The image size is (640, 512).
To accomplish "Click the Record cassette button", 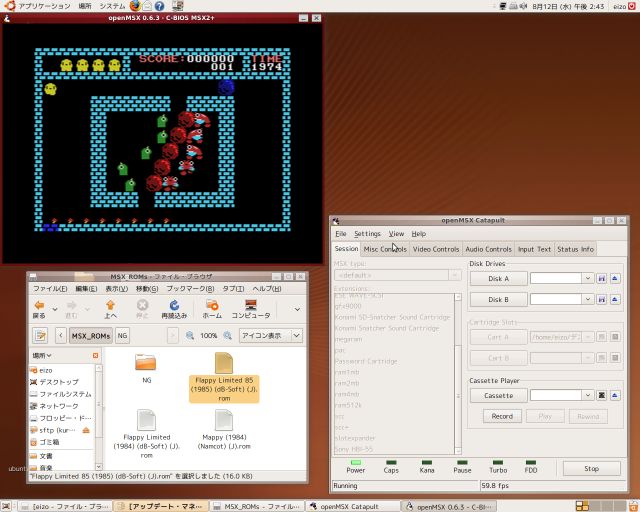I will [502, 416].
